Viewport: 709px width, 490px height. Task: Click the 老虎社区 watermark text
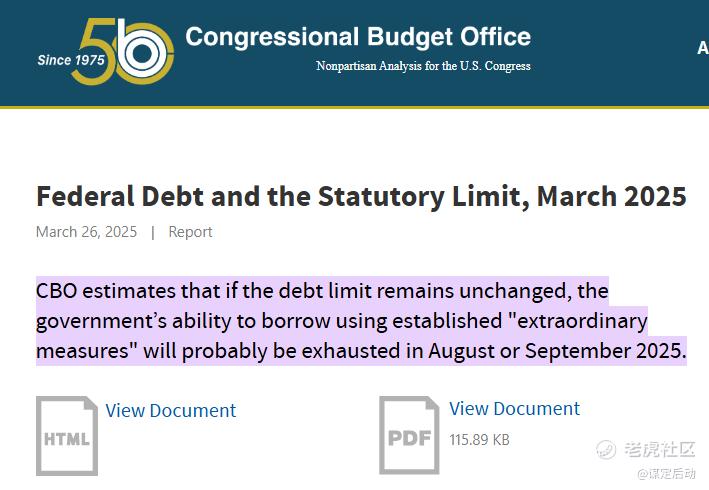[x=659, y=449]
